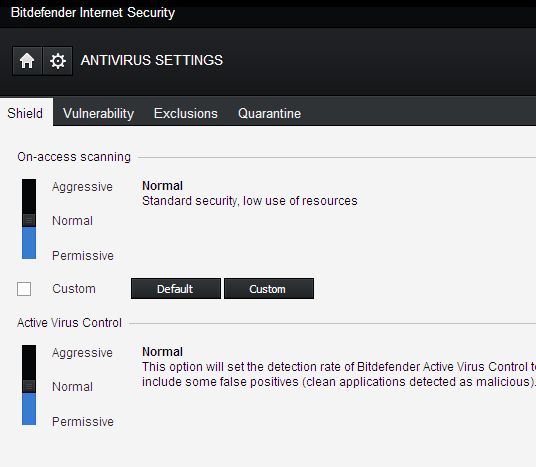This screenshot has height=467, width=536.
Task: Click the blue lower Active Virus Control track
Action: pyautogui.click(x=29, y=409)
